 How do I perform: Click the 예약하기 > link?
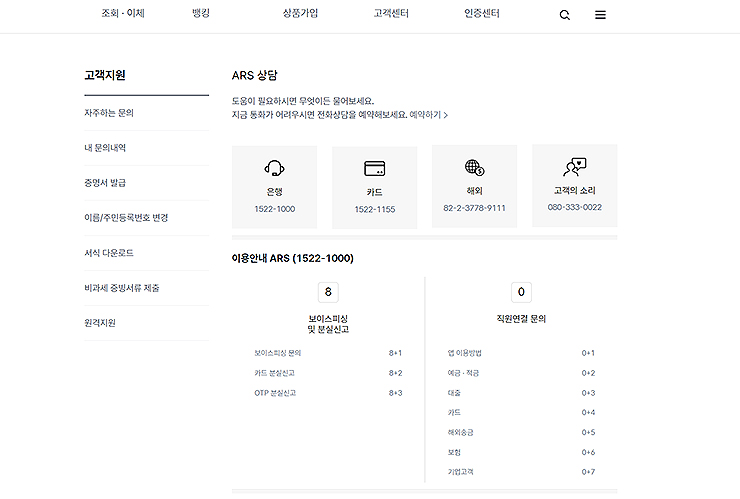[429, 115]
